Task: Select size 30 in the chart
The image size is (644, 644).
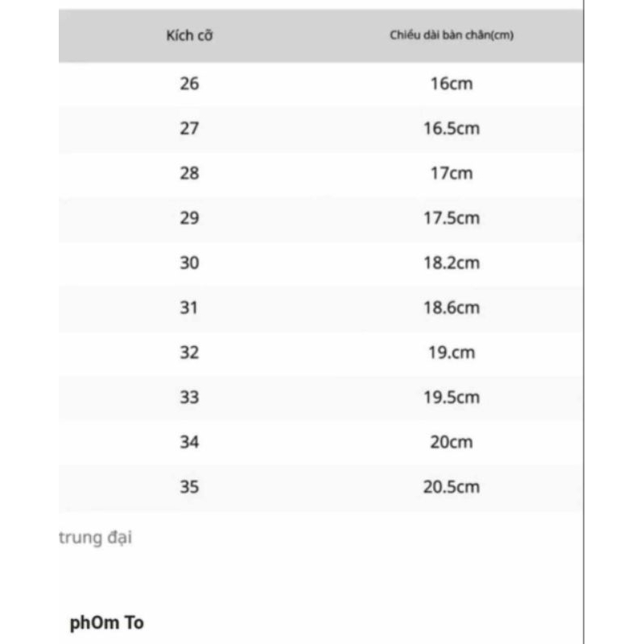Action: point(189,263)
